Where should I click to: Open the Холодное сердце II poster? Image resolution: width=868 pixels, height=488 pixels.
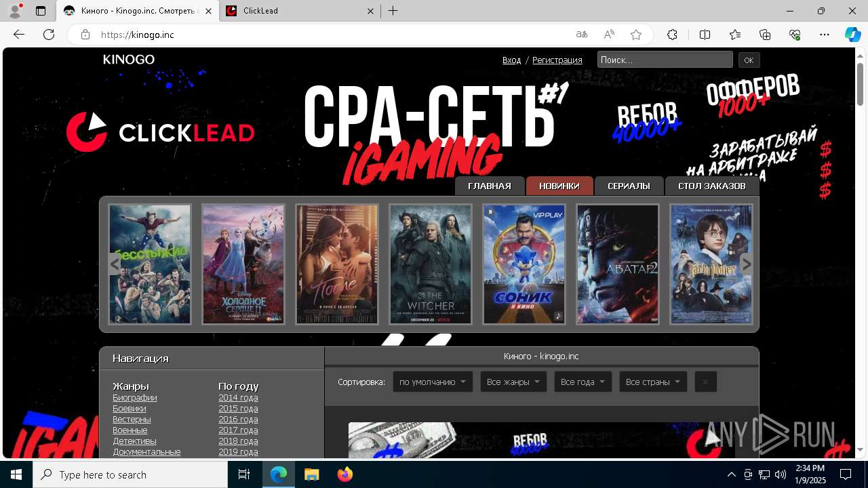(243, 264)
